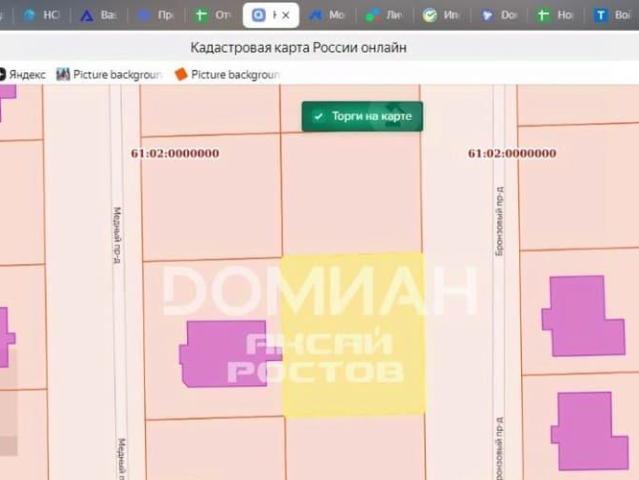Close the active cadastral map tab
The height and width of the screenshot is (480, 639).
click(286, 15)
